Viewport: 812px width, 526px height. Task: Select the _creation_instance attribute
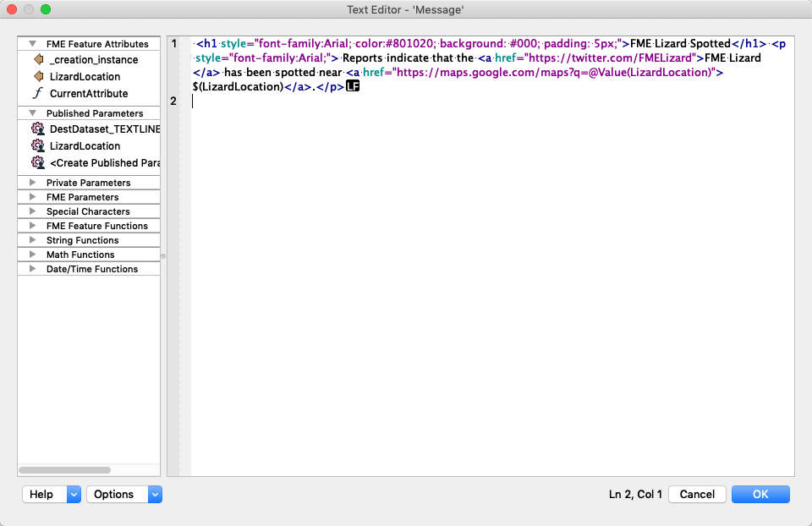click(x=94, y=60)
